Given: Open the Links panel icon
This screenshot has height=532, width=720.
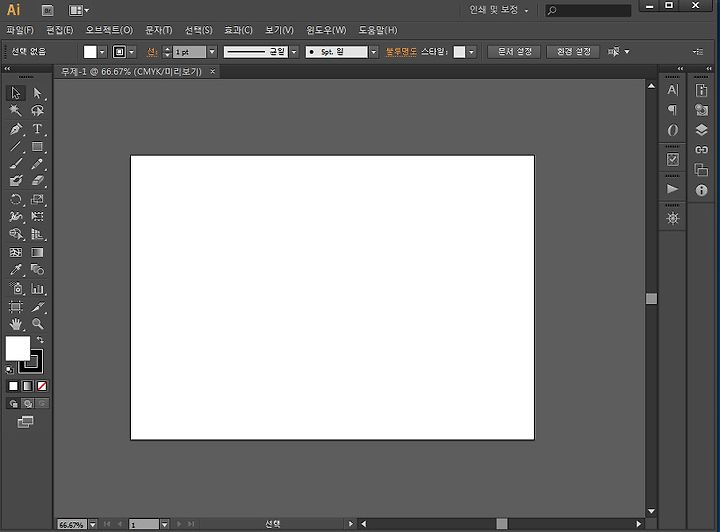Looking at the screenshot, I should (701, 150).
